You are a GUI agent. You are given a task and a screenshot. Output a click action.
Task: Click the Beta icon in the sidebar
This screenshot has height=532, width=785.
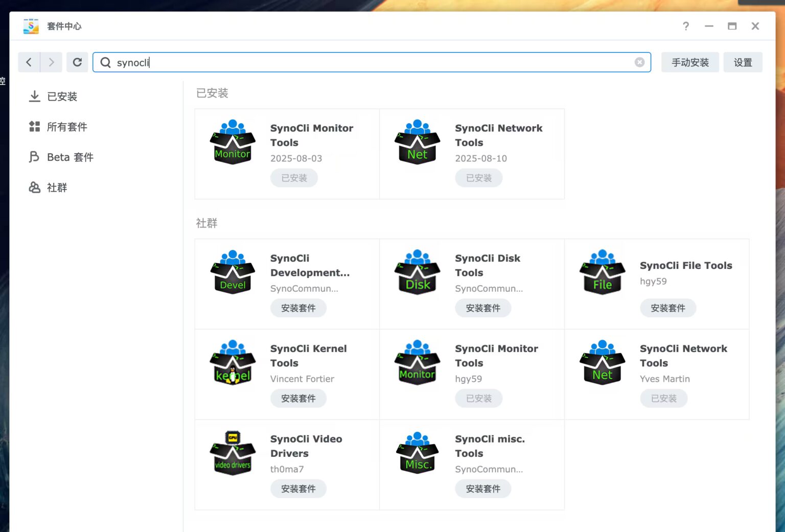(34, 157)
